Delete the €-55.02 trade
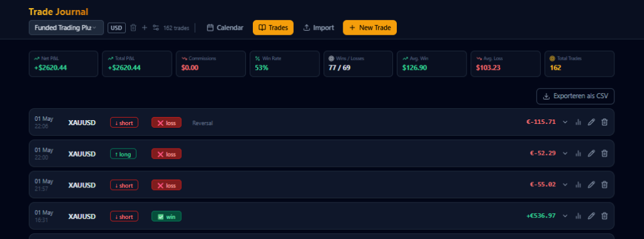 pos(604,185)
